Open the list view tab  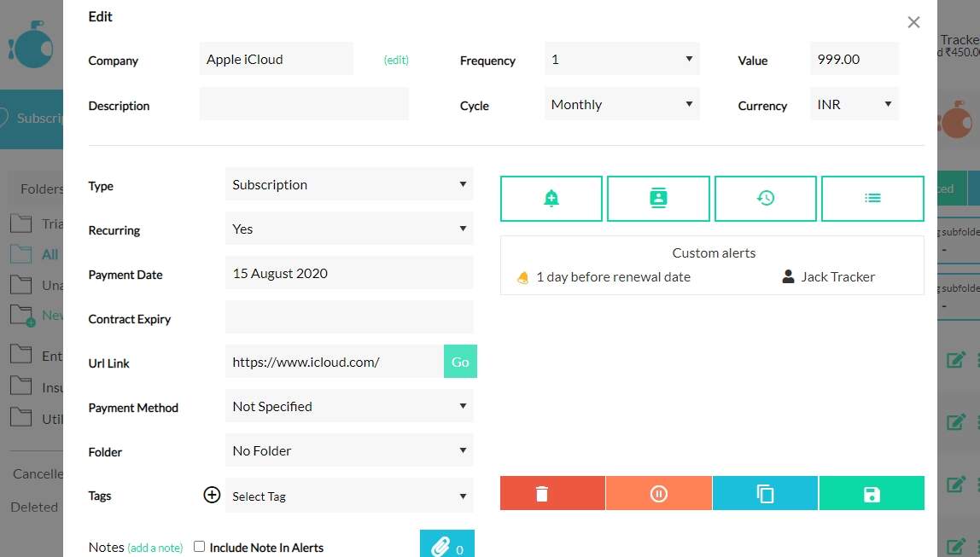tap(872, 198)
